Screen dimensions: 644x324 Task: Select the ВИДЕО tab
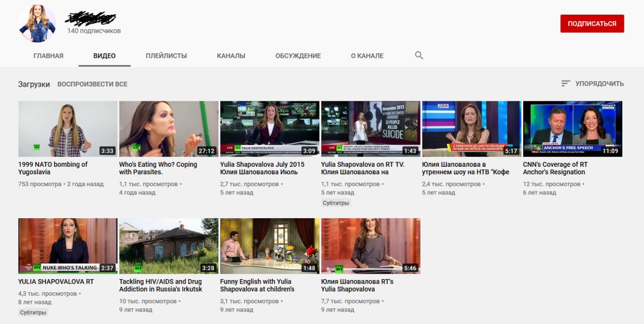click(x=105, y=56)
